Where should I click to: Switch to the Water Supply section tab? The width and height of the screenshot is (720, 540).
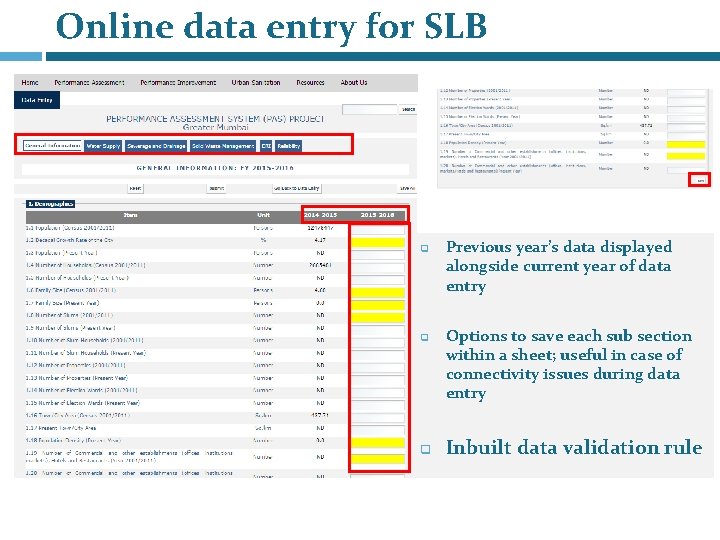coord(103,146)
